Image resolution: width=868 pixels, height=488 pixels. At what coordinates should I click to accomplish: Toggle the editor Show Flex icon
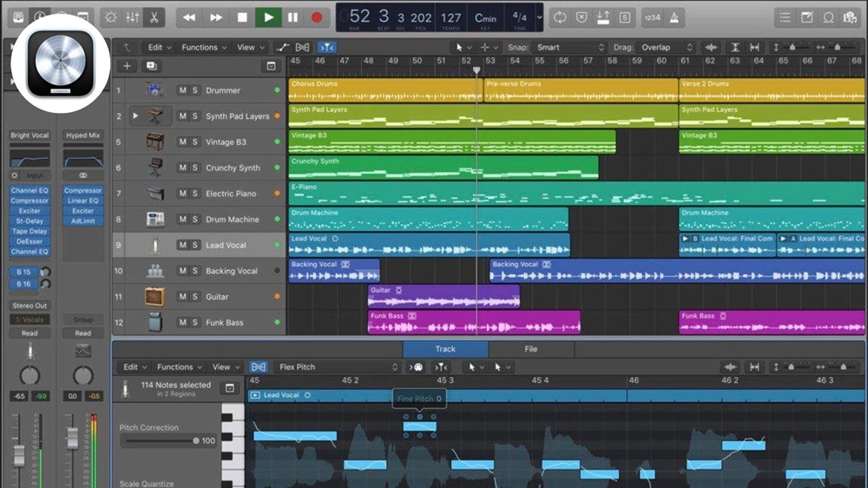click(x=259, y=366)
